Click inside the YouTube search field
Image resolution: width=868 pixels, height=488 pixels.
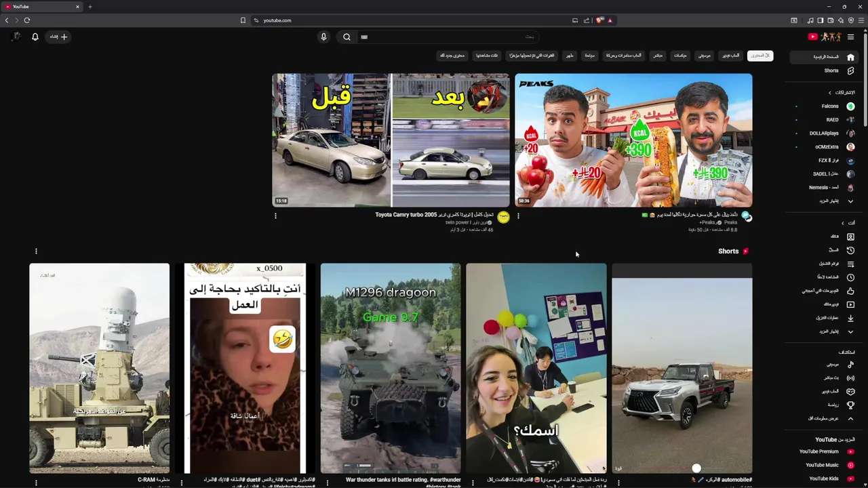448,37
